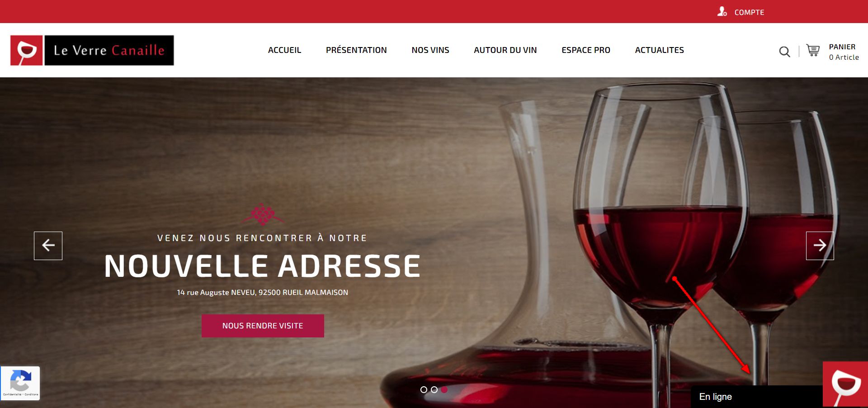The height and width of the screenshot is (408, 868).
Task: Click the NOUS RENDRE VISITE button
Action: (x=263, y=326)
